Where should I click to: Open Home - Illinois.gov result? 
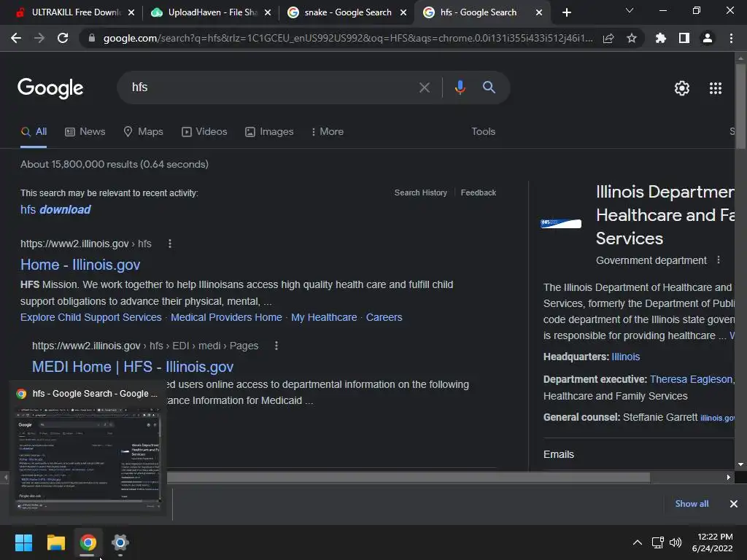pos(80,265)
